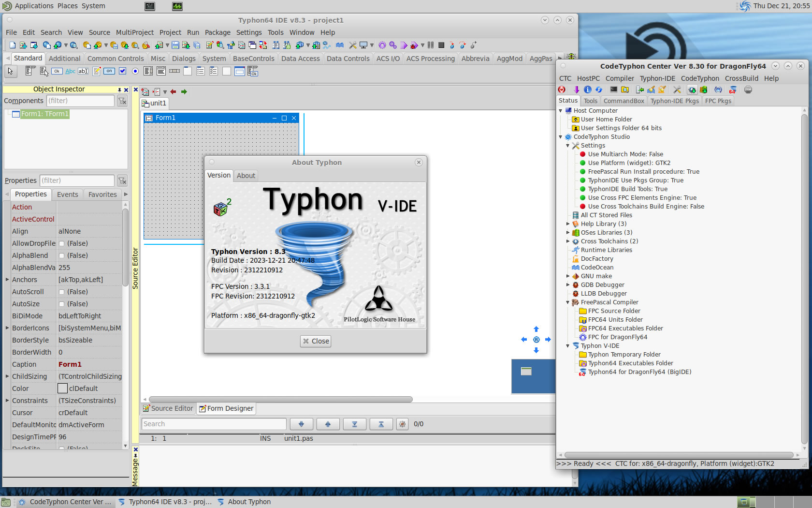Select the TListBox component in the palette
This screenshot has width=812, height=508.
coord(148,71)
